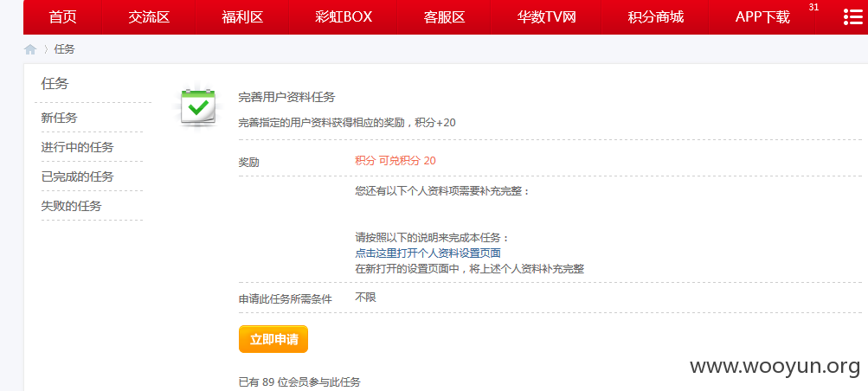868x391 pixels.
Task: Click the home icon in the breadcrumb
Action: coord(30,49)
